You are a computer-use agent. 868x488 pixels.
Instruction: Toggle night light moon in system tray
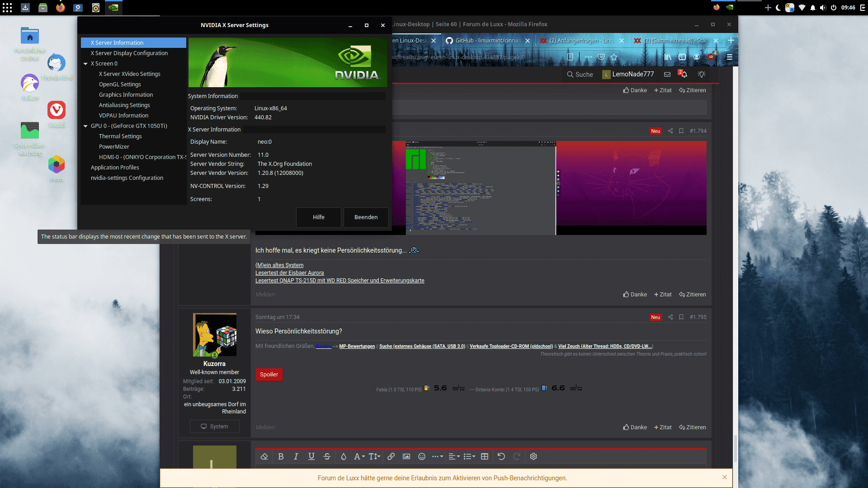click(778, 8)
